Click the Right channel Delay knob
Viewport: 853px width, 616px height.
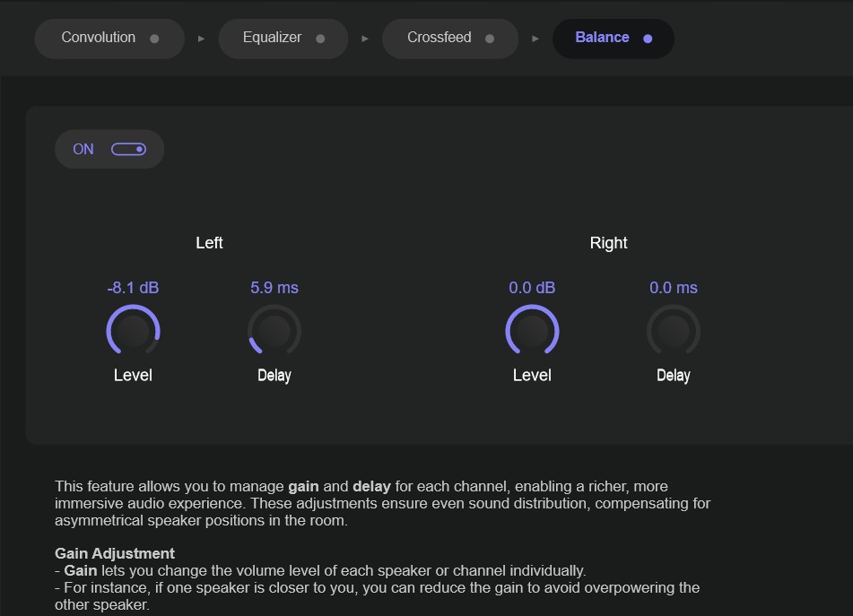pos(673,332)
